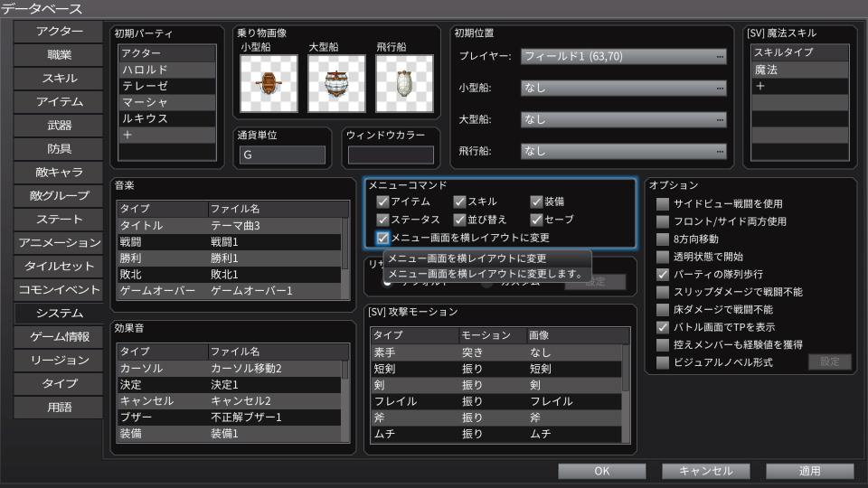Click the airship (飛行船) vehicle image

click(404, 84)
